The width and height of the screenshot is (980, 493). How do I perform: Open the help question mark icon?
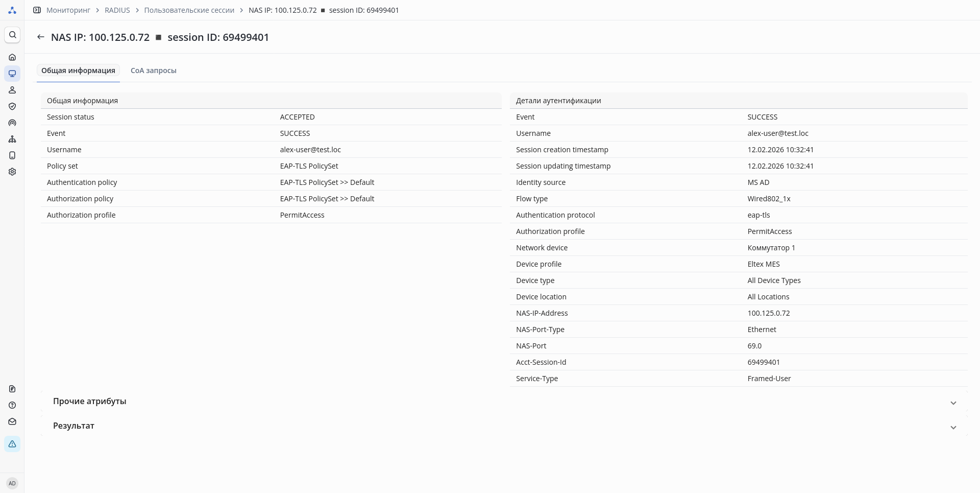[12, 405]
